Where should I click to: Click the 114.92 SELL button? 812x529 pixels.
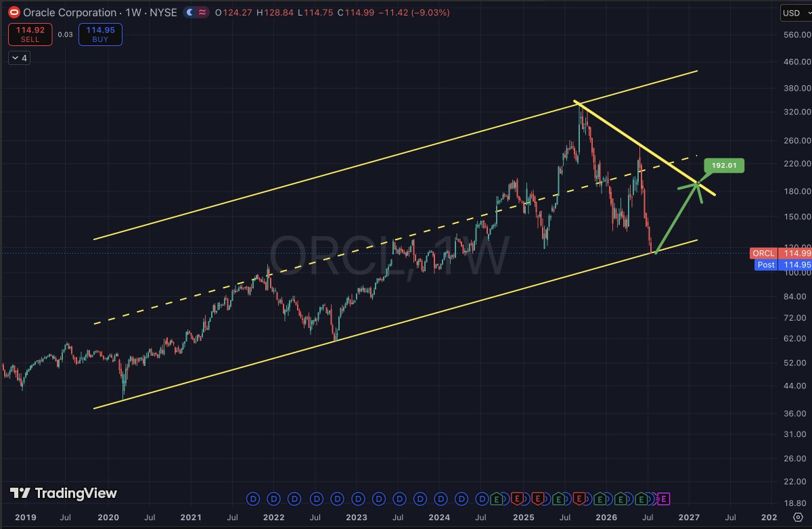[30, 34]
